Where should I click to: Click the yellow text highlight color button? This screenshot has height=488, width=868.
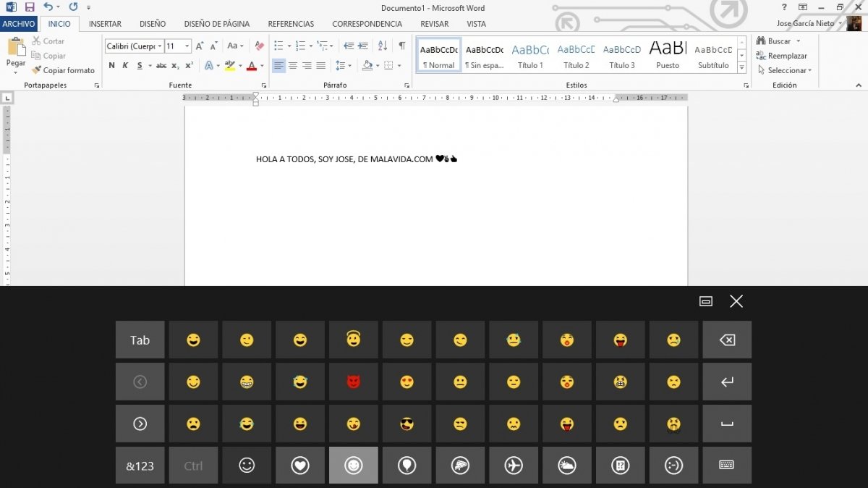point(229,65)
